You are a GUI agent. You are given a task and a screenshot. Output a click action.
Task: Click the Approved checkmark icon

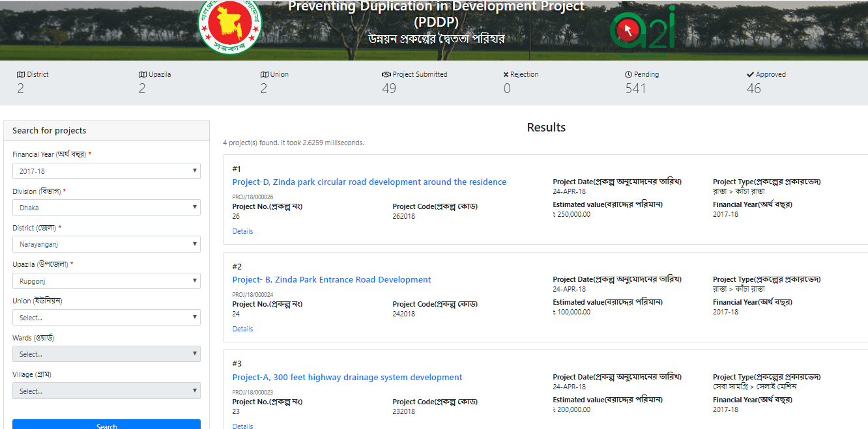tap(750, 75)
